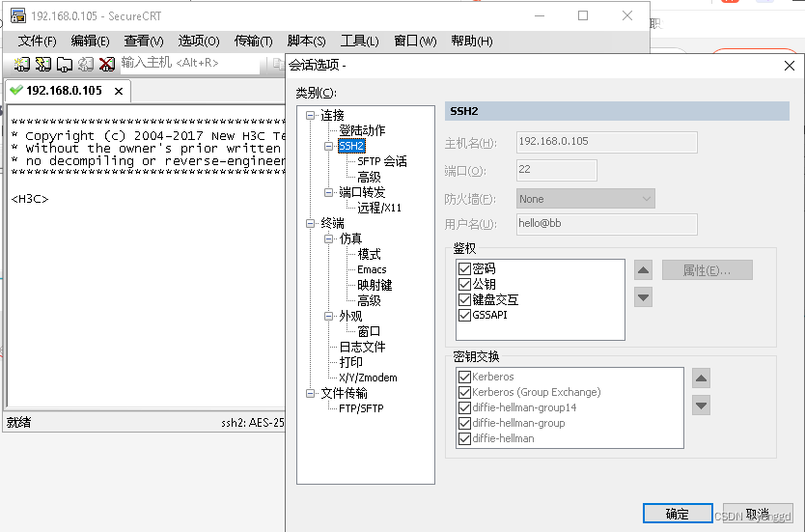This screenshot has height=532, width=805.
Task: Open the 编辑(E) menu
Action: coord(91,42)
